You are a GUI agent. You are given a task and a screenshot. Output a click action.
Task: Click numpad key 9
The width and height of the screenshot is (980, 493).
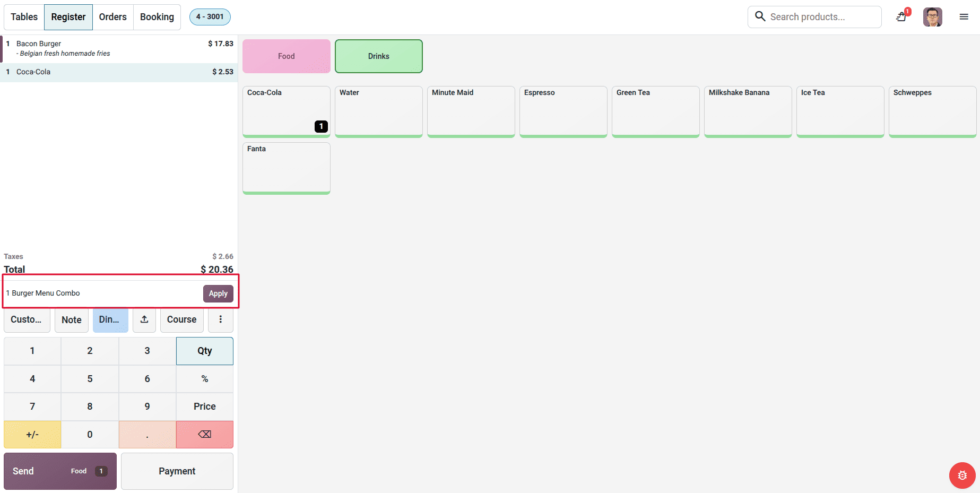[148, 406]
